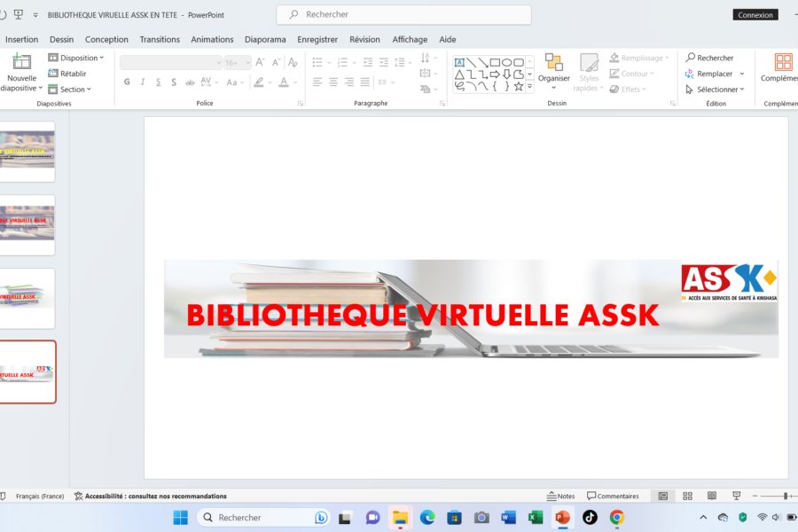Open the Windows Start menu
The height and width of the screenshot is (532, 798).
[180, 517]
